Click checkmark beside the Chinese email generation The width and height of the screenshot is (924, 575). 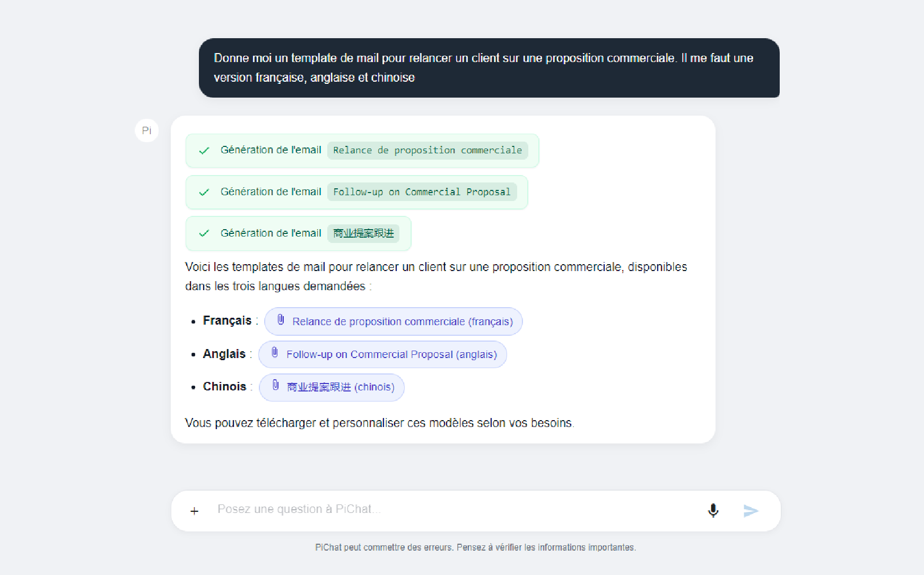coord(204,233)
